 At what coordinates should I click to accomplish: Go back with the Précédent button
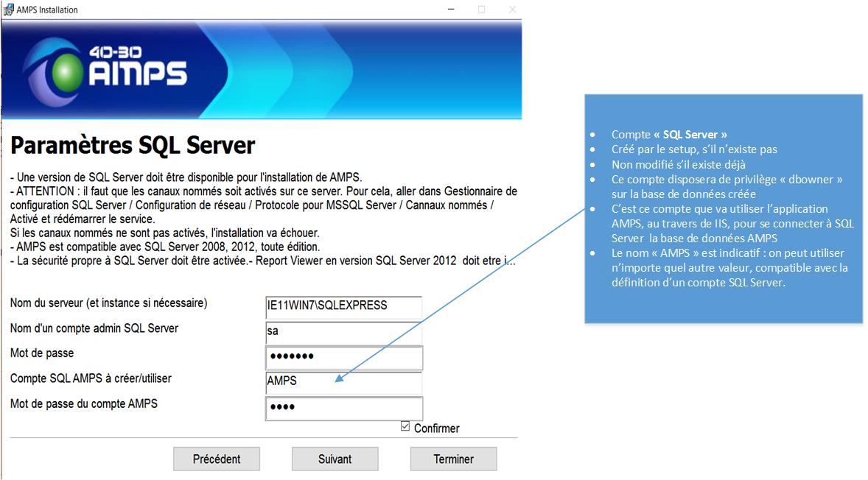pos(217,459)
